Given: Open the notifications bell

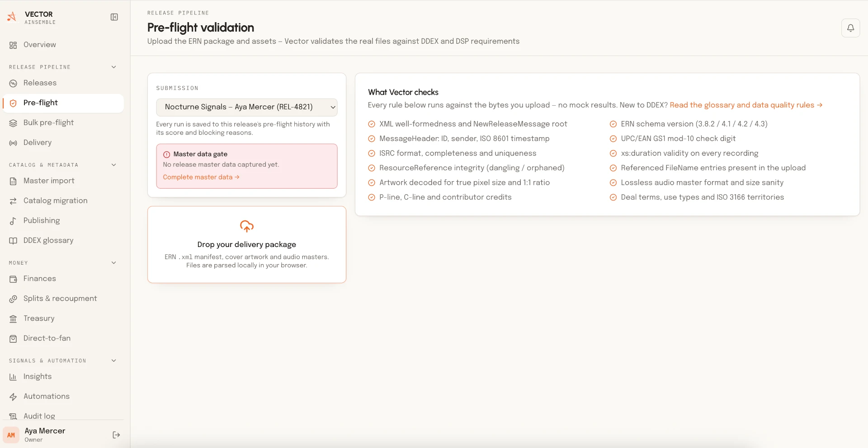Looking at the screenshot, I should click(x=850, y=28).
